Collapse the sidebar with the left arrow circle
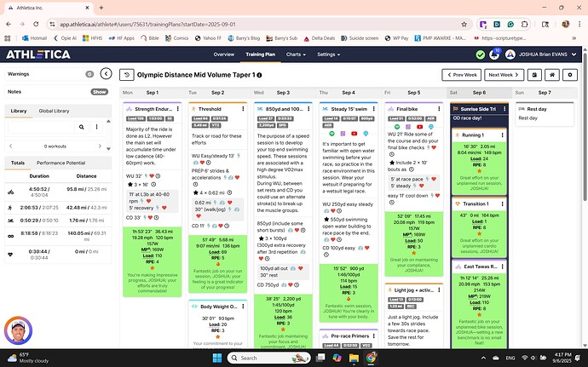588x367 pixels. coord(107,74)
